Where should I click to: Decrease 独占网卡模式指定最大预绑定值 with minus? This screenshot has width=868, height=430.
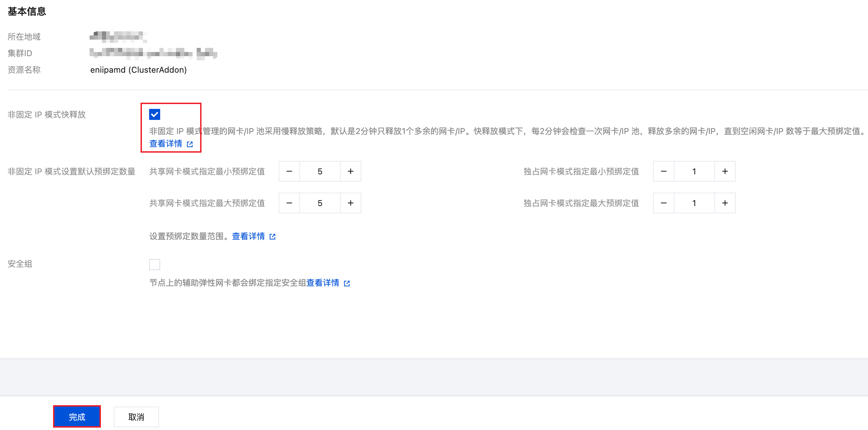click(x=664, y=203)
